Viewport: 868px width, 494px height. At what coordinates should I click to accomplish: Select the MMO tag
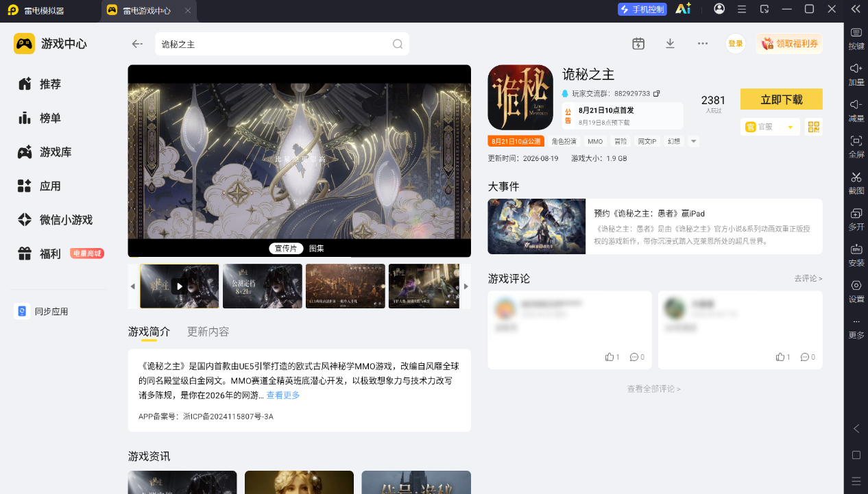point(595,141)
